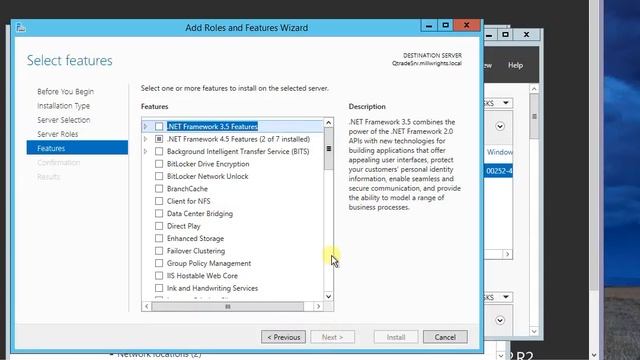Click the Next button

click(x=332, y=337)
